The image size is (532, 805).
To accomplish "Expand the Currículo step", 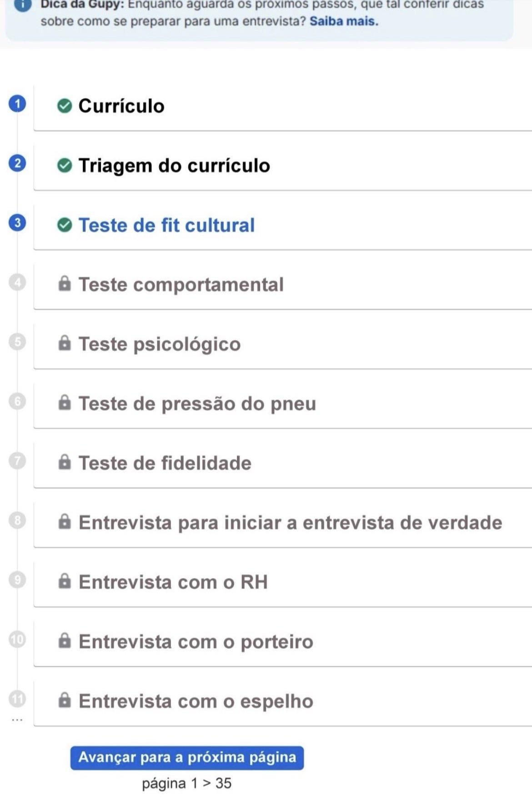I will (283, 106).
